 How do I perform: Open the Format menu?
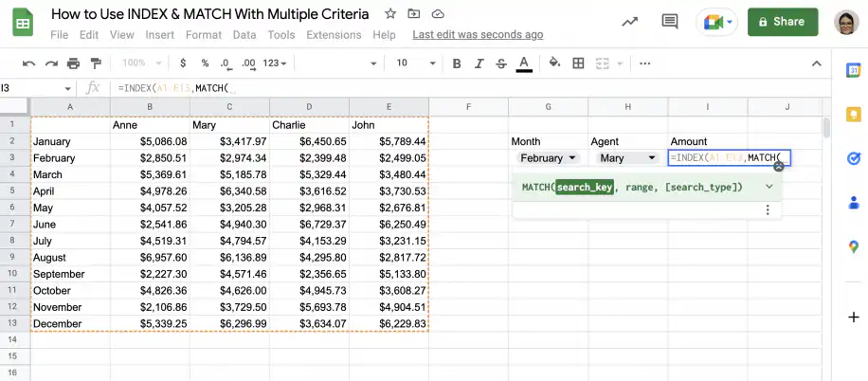204,35
